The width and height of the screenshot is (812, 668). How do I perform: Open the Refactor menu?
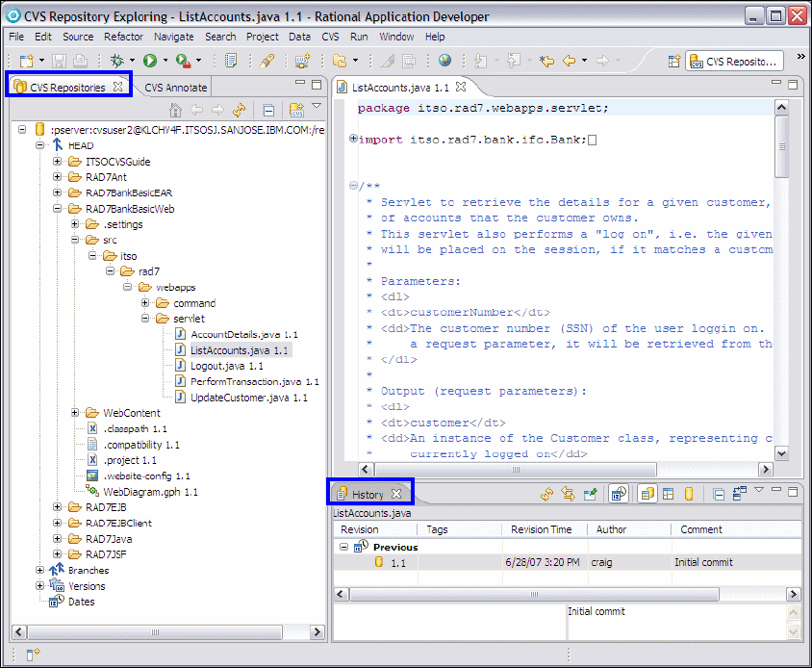click(x=123, y=37)
